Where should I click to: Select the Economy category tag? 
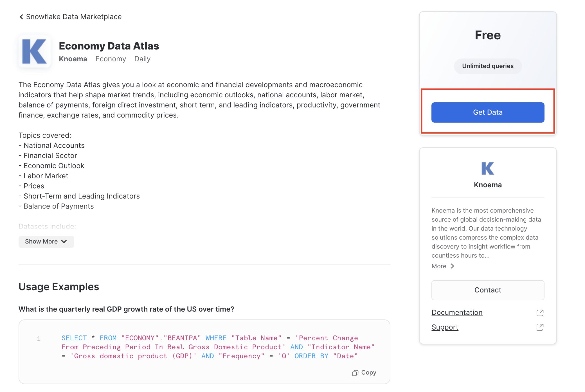click(111, 59)
